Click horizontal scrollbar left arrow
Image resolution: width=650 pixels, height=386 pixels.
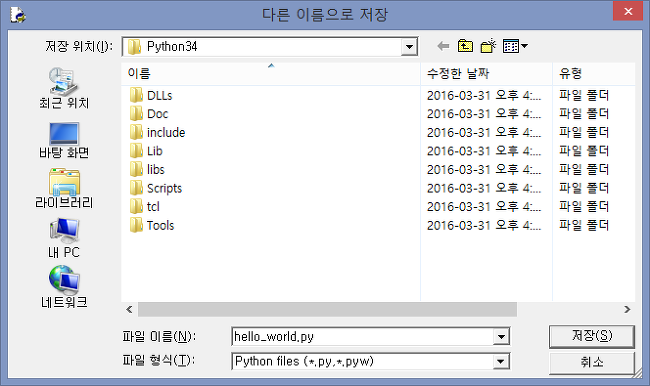(129, 309)
